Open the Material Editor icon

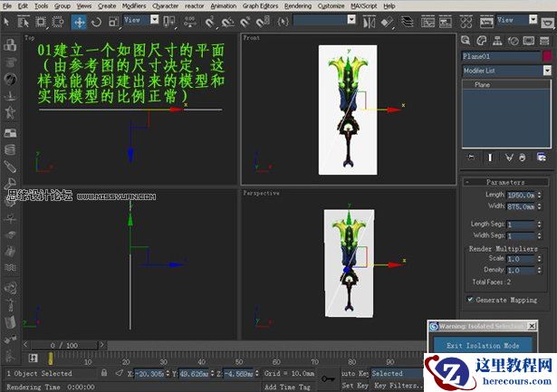pyautogui.click(x=466, y=22)
